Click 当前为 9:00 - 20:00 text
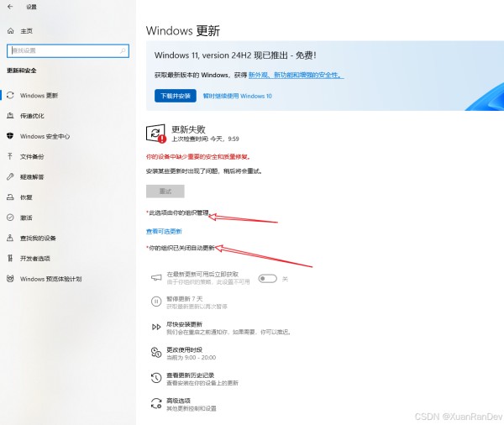504x425 pixels. [x=191, y=358]
